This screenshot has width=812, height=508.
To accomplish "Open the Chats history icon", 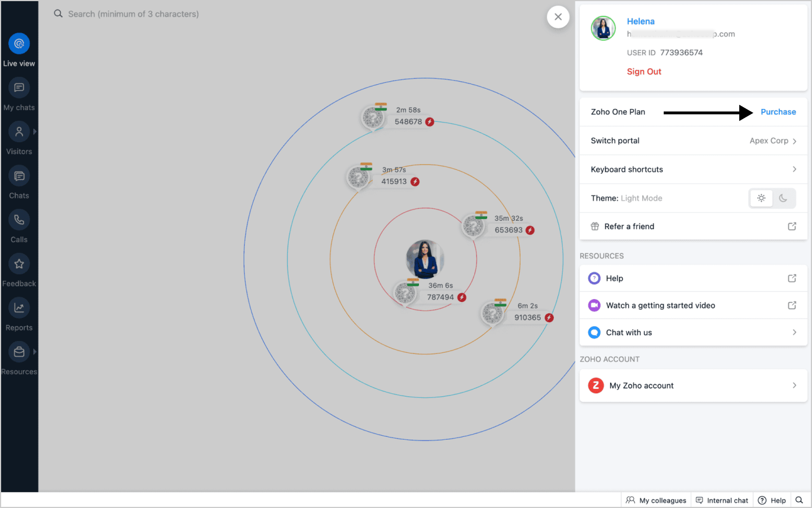I will click(x=19, y=176).
